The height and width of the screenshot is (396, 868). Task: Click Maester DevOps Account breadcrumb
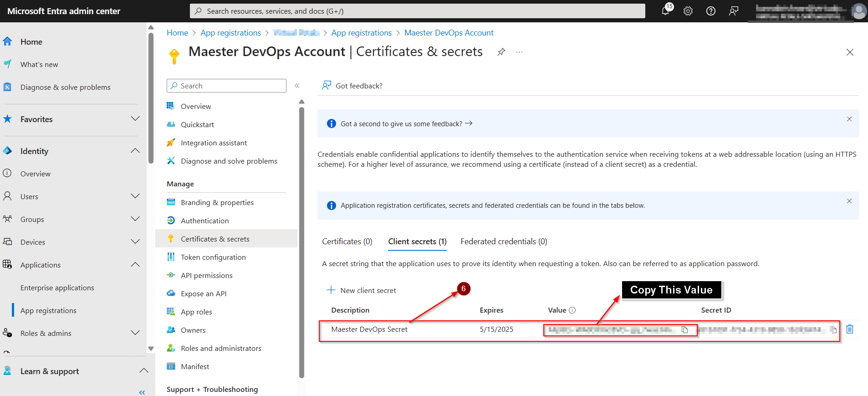[x=449, y=33]
